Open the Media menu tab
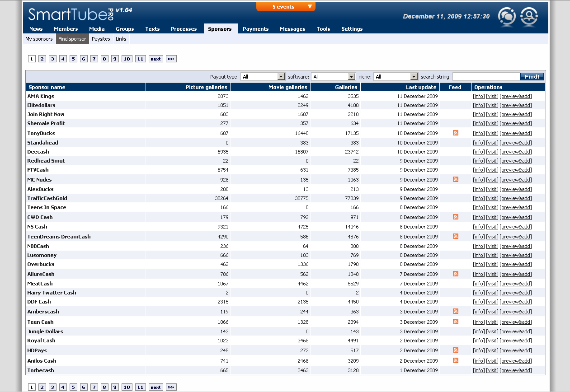 point(97,29)
